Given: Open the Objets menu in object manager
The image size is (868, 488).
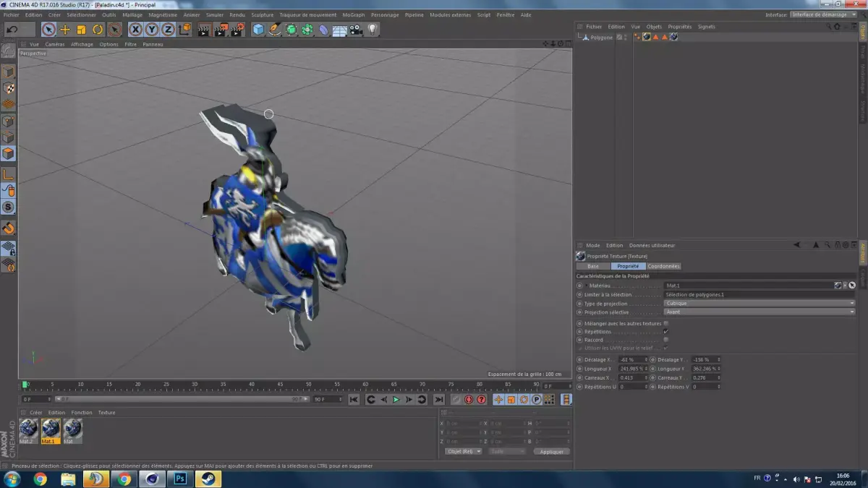Looking at the screenshot, I should (x=654, y=27).
